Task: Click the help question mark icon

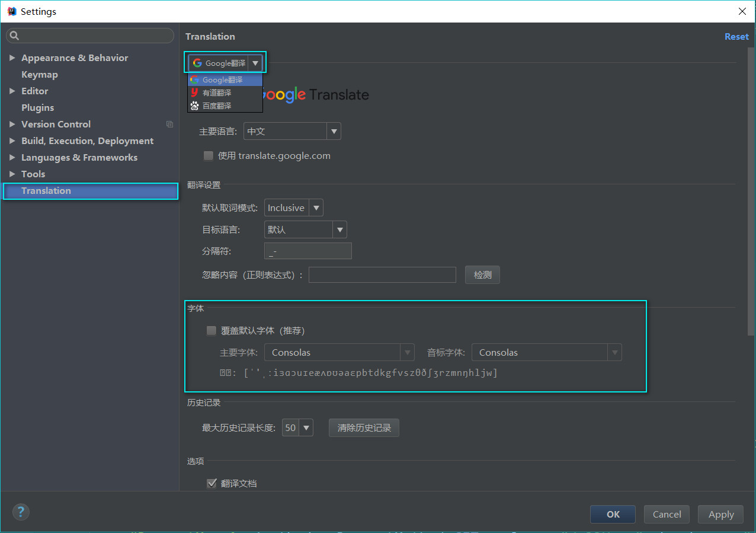Action: tap(21, 512)
